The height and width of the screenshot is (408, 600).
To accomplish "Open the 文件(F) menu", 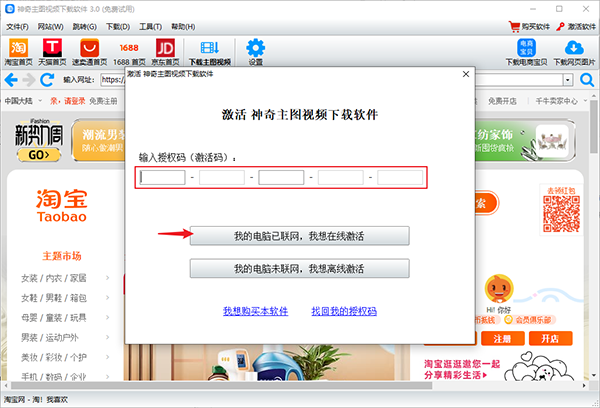I will (19, 25).
